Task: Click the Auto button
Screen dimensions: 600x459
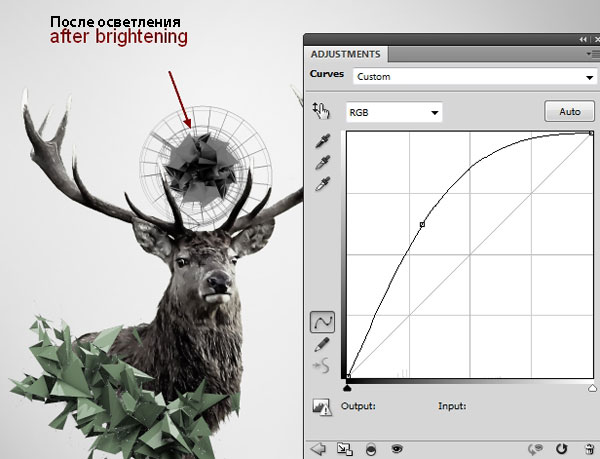Action: (569, 111)
